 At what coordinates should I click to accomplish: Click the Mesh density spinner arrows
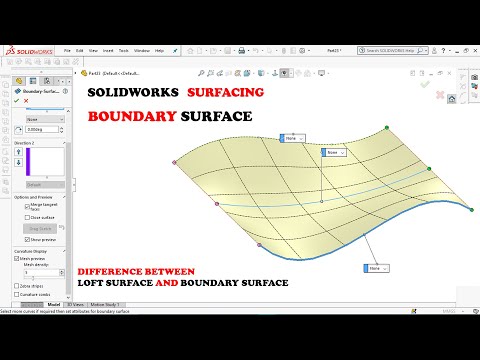pyautogui.click(x=62, y=272)
